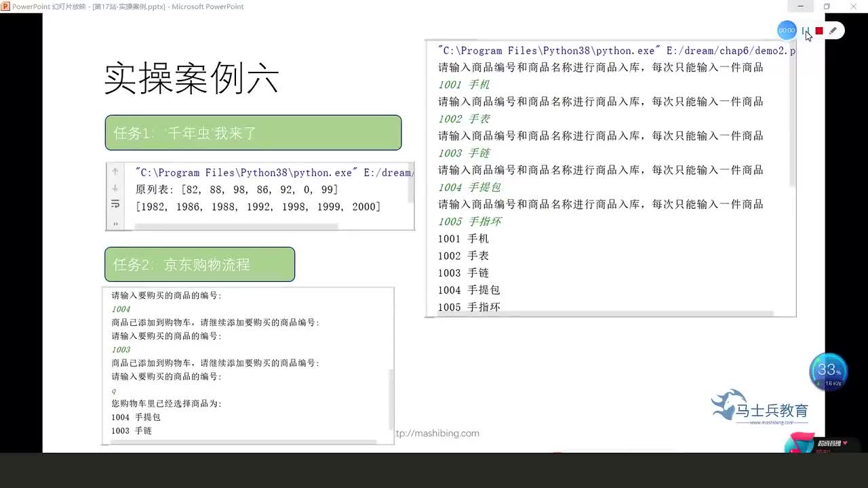Click the 33% floating speed ball
Viewport: 868px width, 488px height.
(x=829, y=372)
